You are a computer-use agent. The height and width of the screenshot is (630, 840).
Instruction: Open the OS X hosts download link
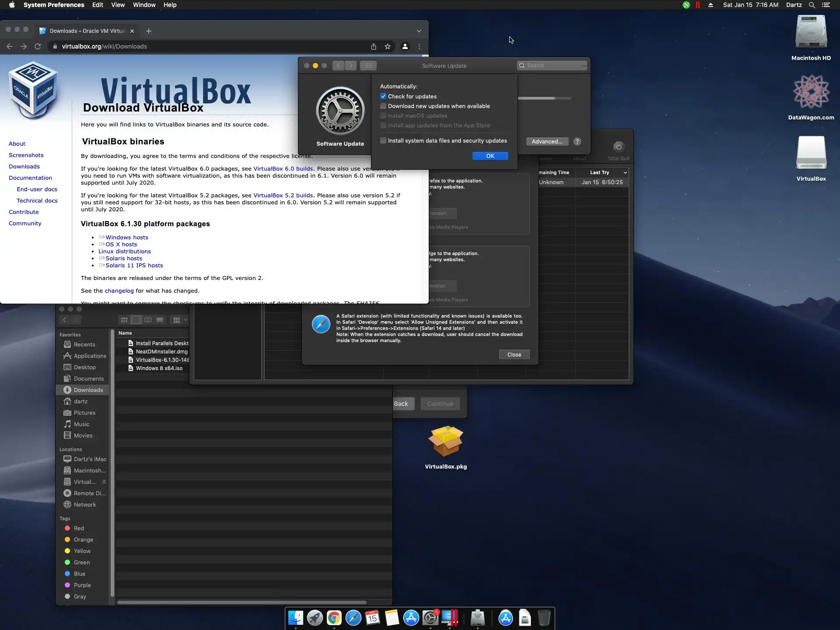tap(121, 244)
